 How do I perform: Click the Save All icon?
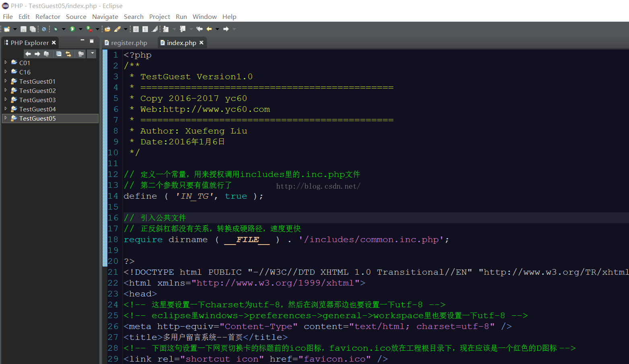(33, 29)
